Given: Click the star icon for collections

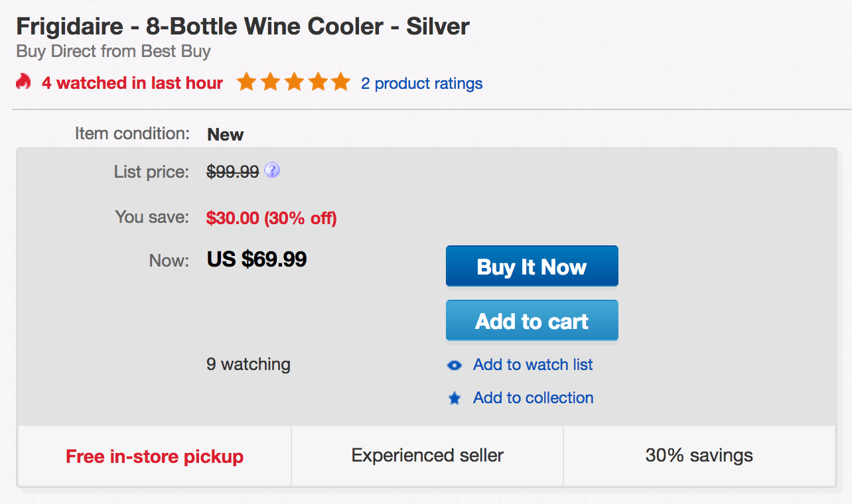Looking at the screenshot, I should [454, 398].
